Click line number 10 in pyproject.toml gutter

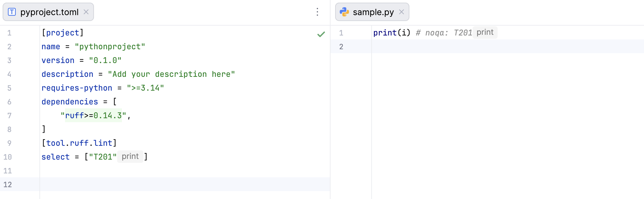[x=8, y=157]
